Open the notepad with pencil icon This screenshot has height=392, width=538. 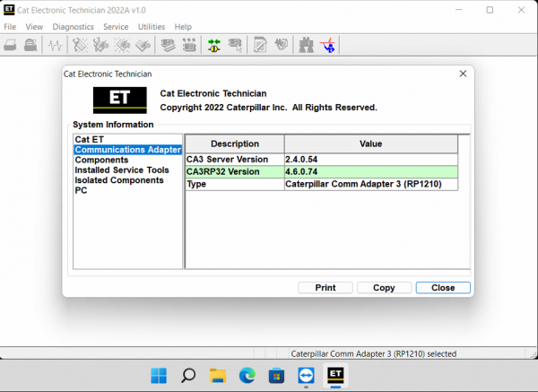(x=260, y=45)
